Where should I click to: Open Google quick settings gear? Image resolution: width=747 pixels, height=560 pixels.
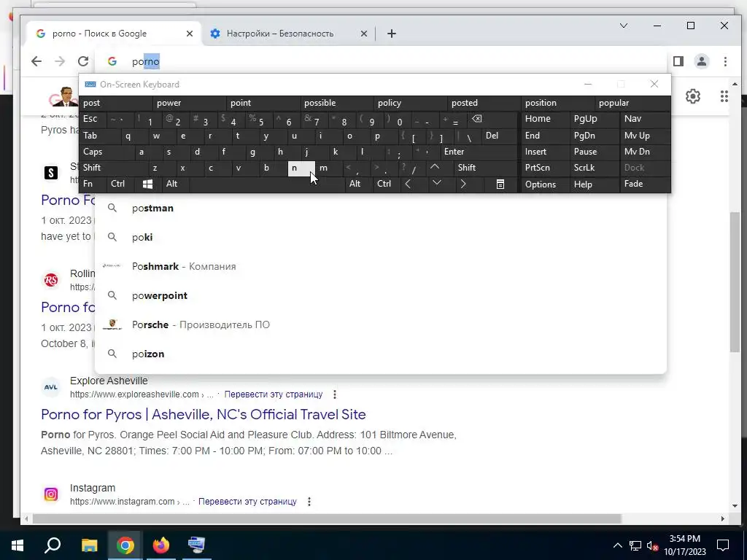[x=693, y=96]
